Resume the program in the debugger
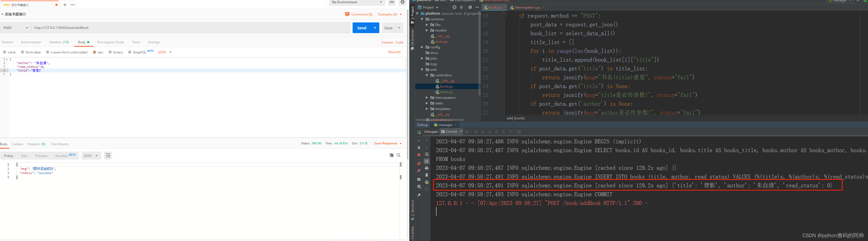The image size is (868, 241). [x=419, y=141]
